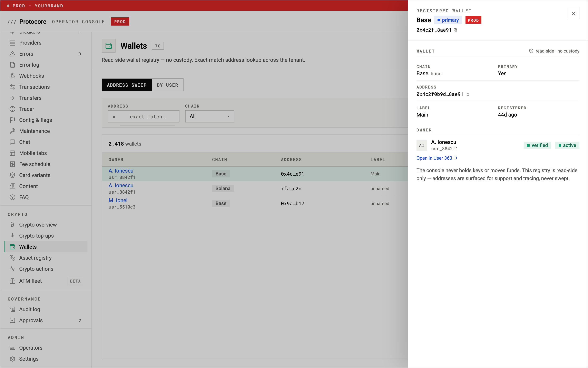Click the PROD tag in wallet panel

(473, 20)
